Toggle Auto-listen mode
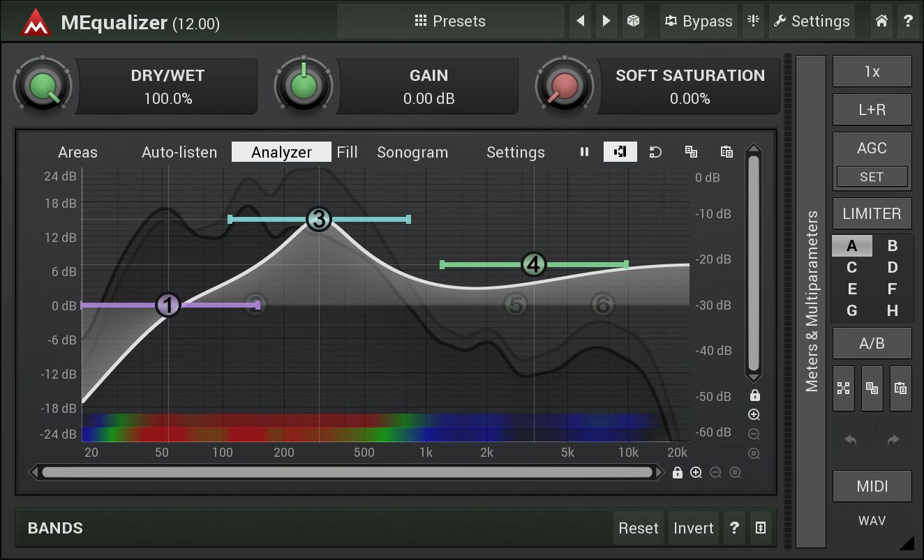This screenshot has height=560, width=924. tap(179, 152)
